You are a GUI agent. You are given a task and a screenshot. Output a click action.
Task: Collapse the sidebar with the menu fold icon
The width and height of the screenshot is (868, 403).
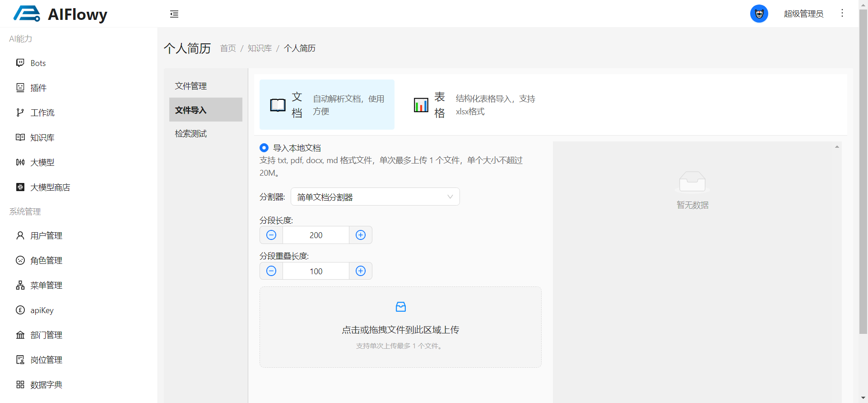[x=174, y=14]
